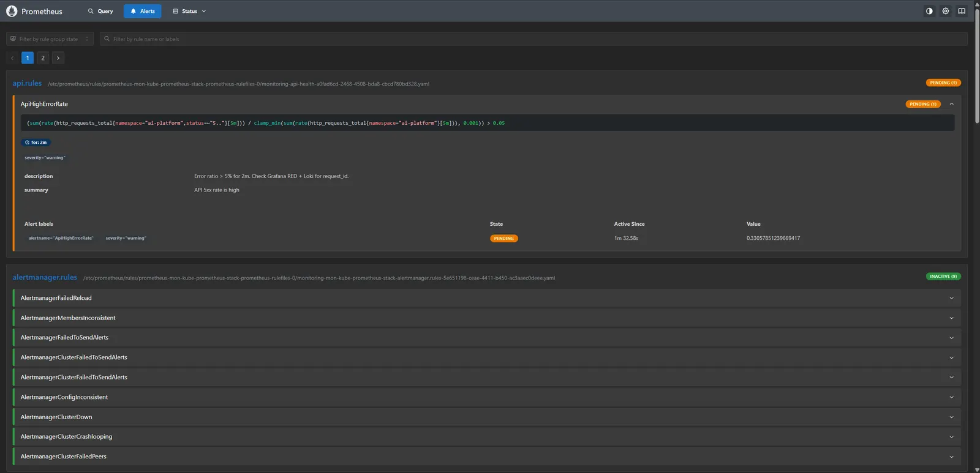The width and height of the screenshot is (980, 473).
Task: Go to the previous page arrow
Action: coord(12,58)
